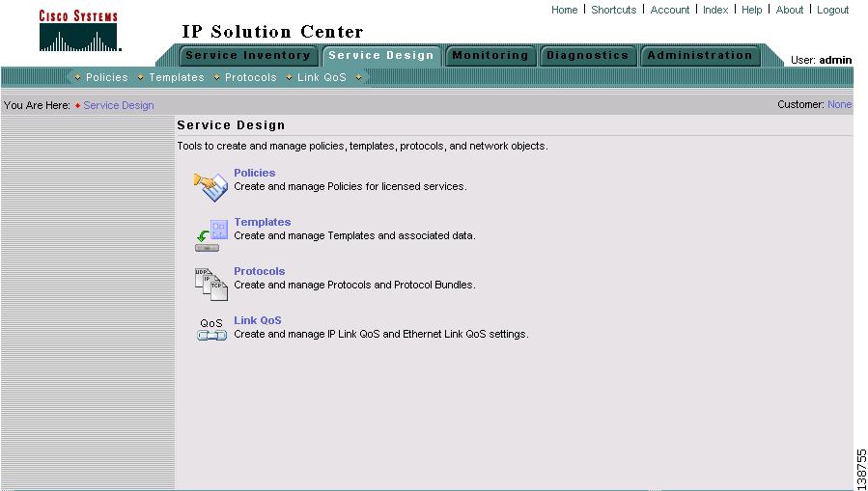Click the Templates icon with green arrow
The width and height of the screenshot is (868, 491).
210,235
